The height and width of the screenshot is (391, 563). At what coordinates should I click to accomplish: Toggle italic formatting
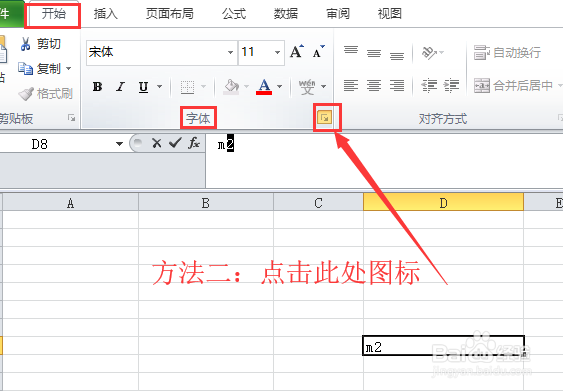pos(120,87)
